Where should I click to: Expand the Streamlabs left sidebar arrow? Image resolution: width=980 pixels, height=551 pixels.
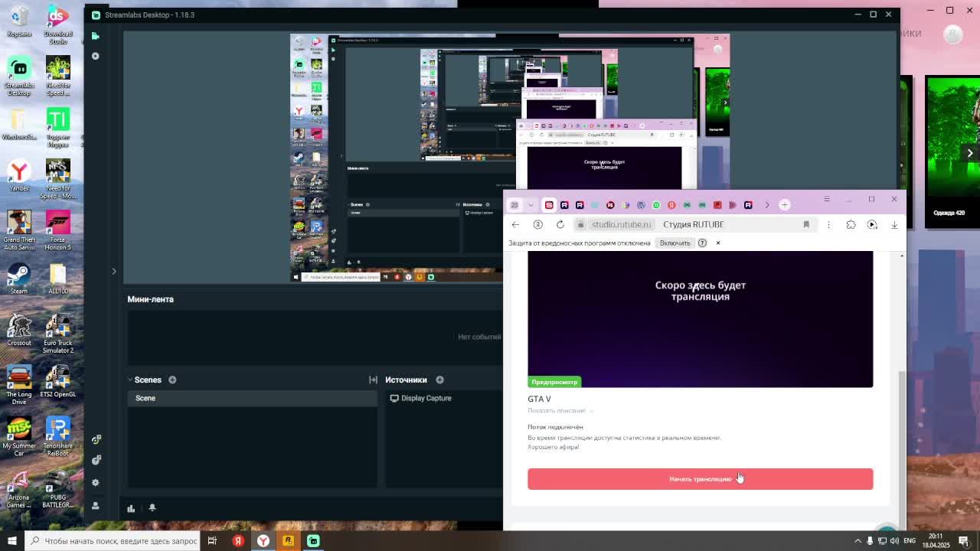tap(114, 271)
